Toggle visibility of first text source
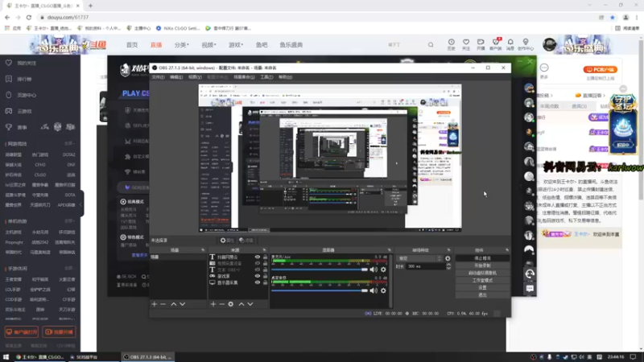The height and width of the screenshot is (362, 644). click(258, 257)
